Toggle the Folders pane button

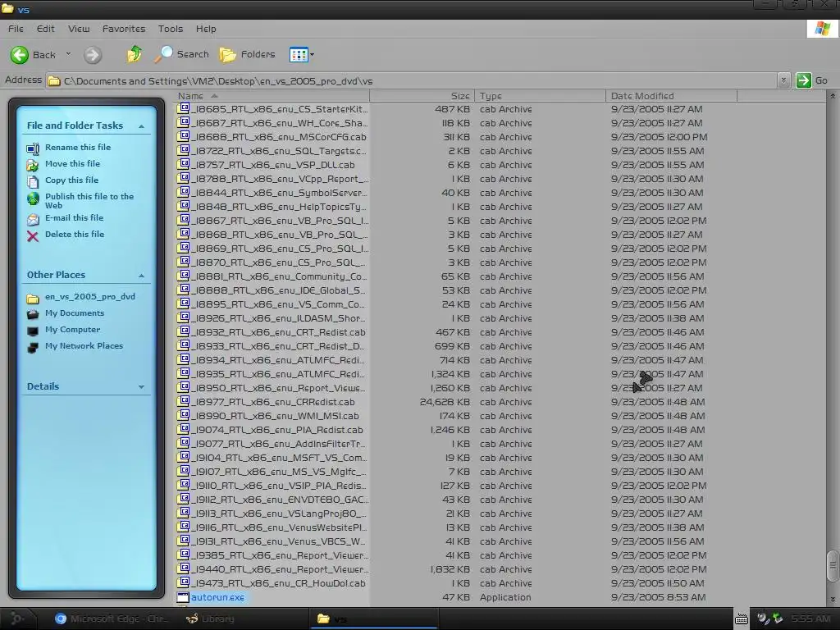click(x=247, y=54)
